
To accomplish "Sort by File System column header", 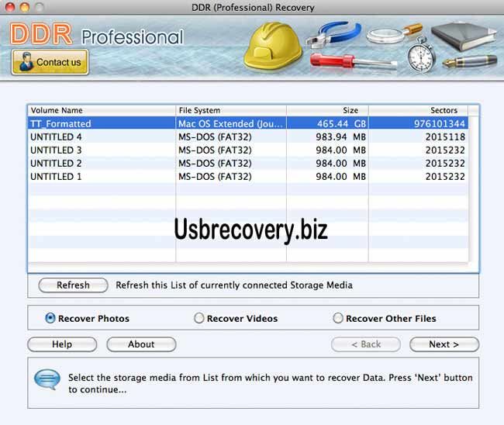I will click(231, 110).
